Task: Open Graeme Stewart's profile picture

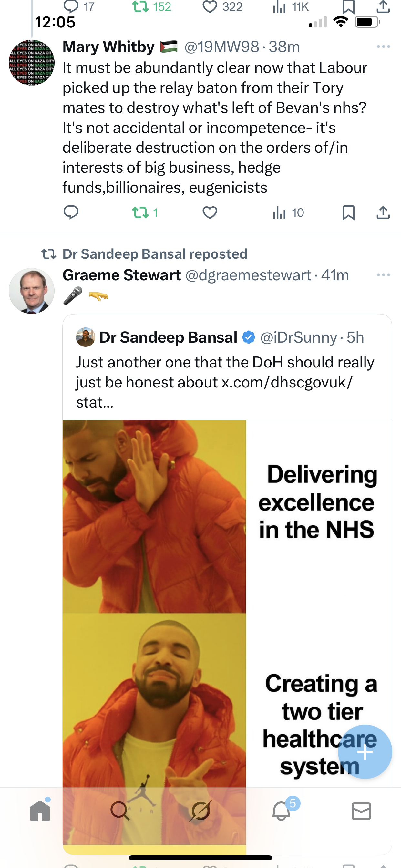Action: point(32,291)
